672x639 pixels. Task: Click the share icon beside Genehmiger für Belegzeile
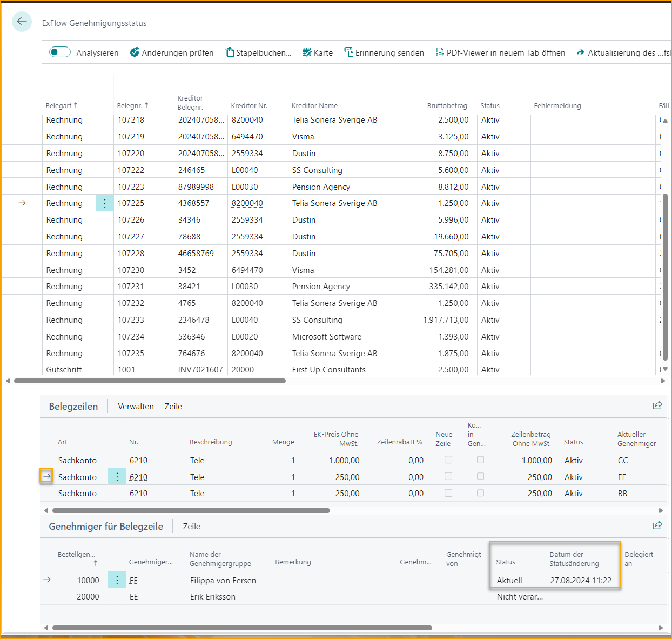tap(657, 525)
